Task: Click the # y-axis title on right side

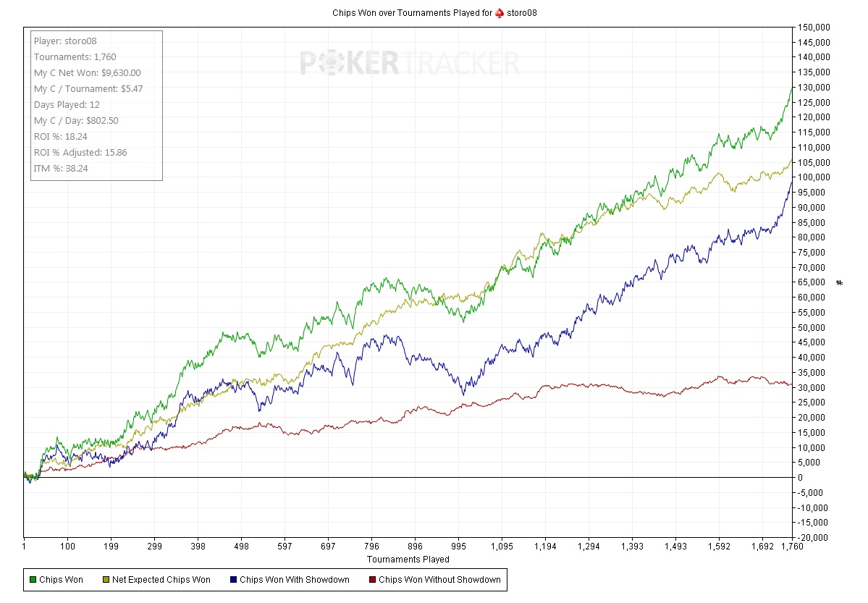Action: [x=840, y=282]
